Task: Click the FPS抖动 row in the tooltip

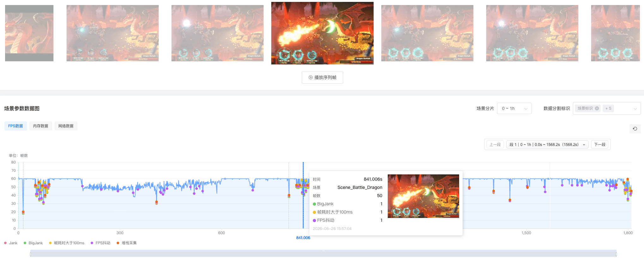Action: [348, 220]
